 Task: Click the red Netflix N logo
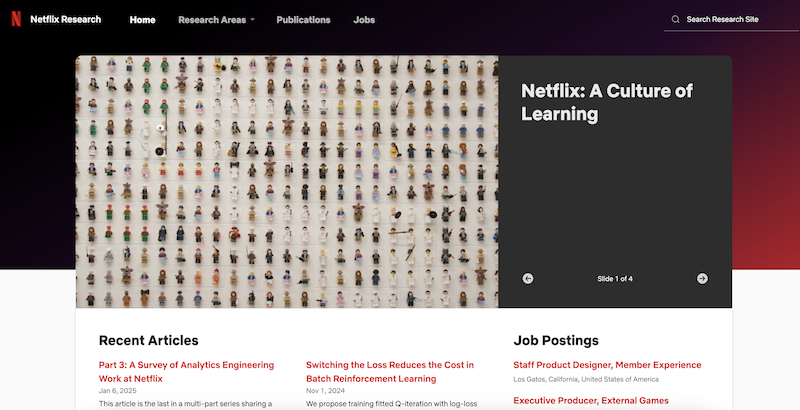pyautogui.click(x=16, y=19)
